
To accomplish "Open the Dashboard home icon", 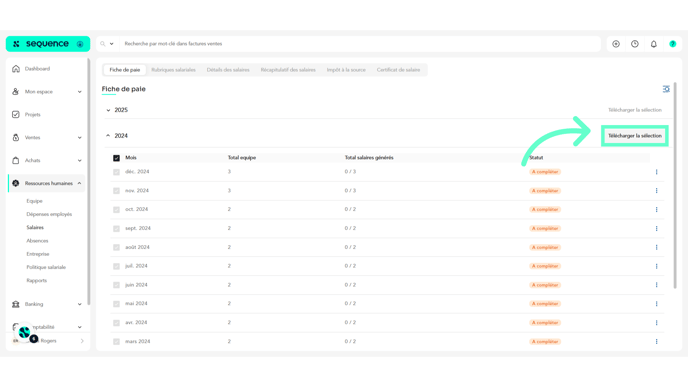I will 16,69.
